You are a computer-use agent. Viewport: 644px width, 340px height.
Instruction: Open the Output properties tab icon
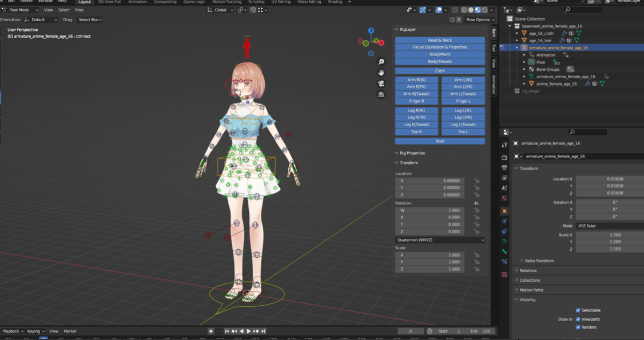coord(504,168)
